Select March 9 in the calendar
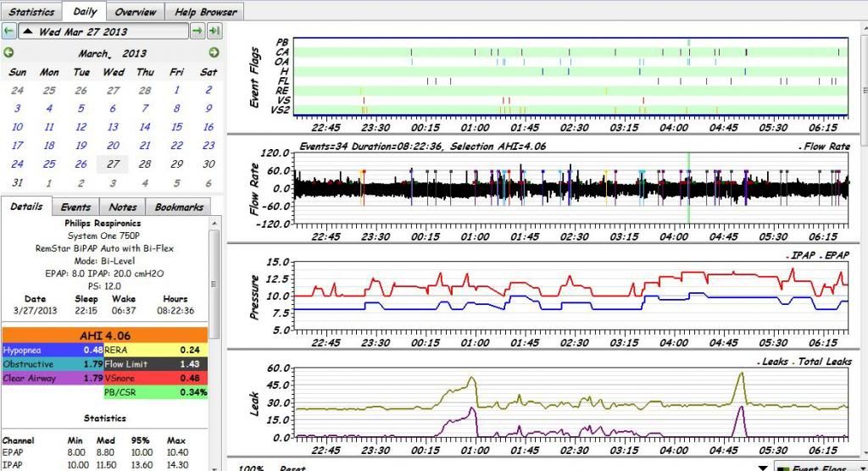 (209, 108)
